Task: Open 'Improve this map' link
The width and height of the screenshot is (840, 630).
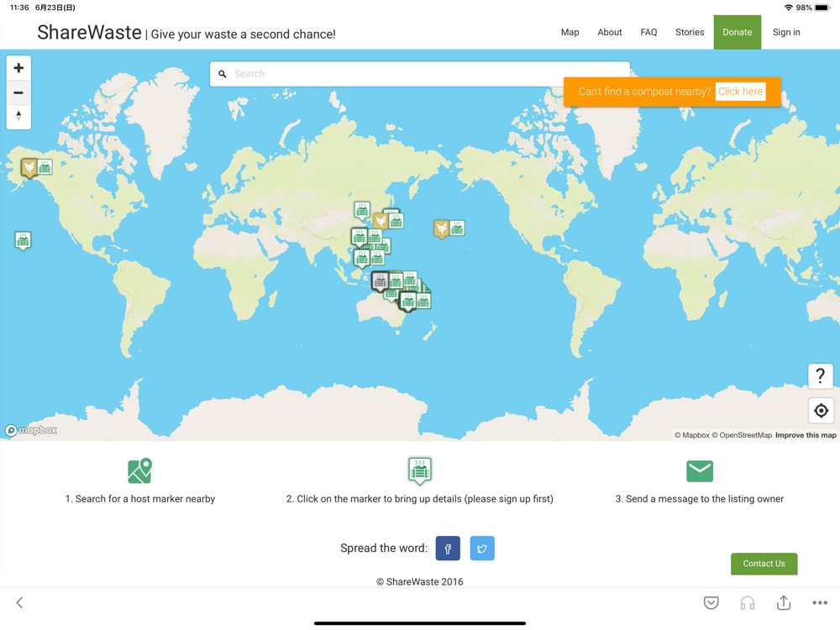Action: (806, 435)
